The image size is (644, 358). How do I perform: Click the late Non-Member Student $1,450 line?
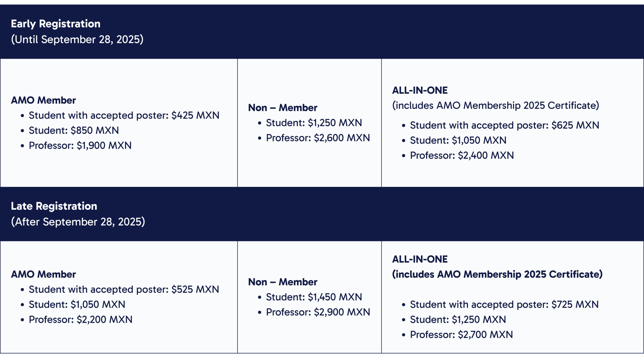pos(314,297)
